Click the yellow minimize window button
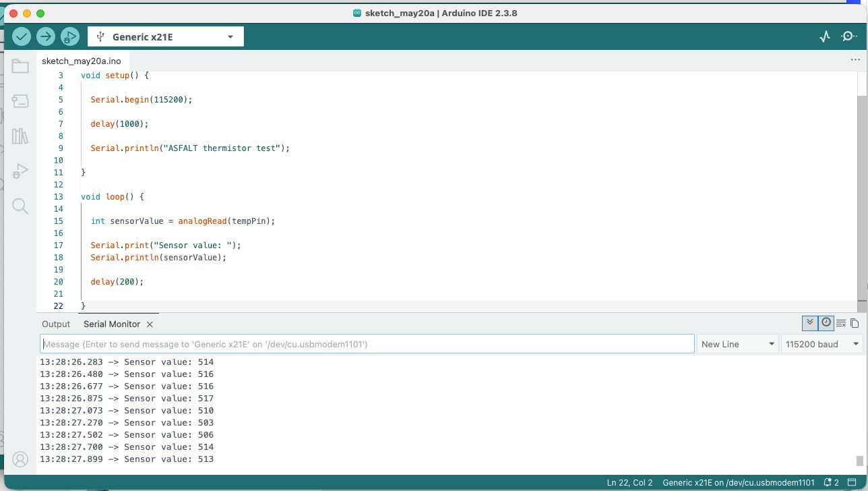This screenshot has height=491, width=868. point(27,13)
